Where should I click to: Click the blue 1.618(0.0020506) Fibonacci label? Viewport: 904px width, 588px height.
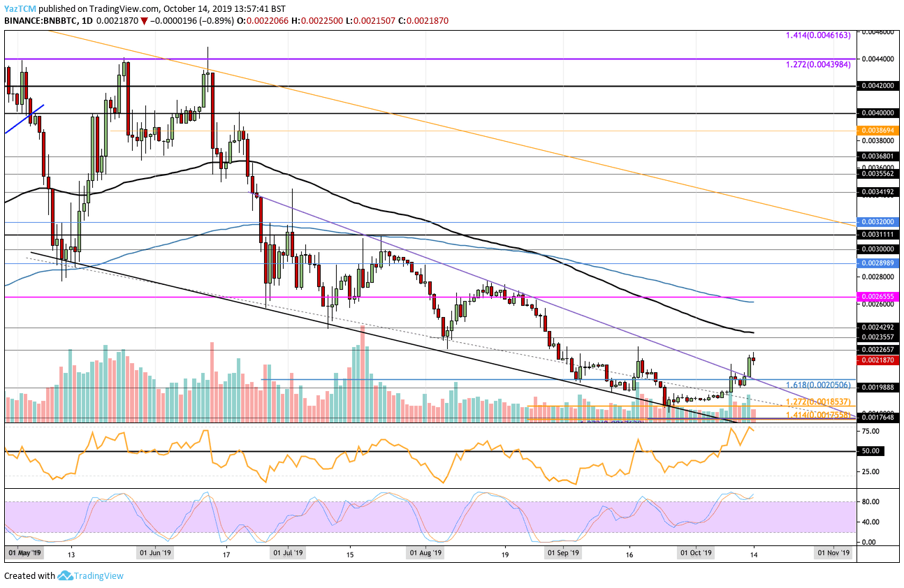click(x=818, y=385)
